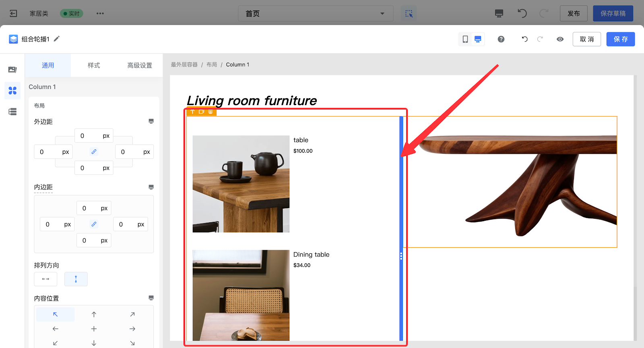Open the 高级设置 tab
Image resolution: width=644 pixels, height=348 pixels.
(140, 65)
